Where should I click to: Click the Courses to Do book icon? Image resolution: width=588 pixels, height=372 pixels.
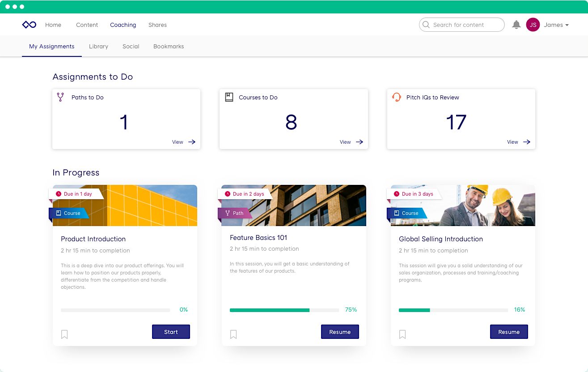(229, 97)
